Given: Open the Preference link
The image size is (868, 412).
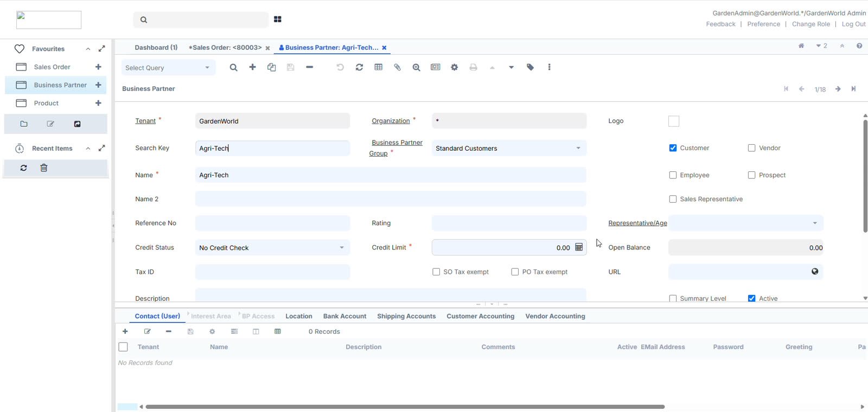Looking at the screenshot, I should pyautogui.click(x=763, y=24).
